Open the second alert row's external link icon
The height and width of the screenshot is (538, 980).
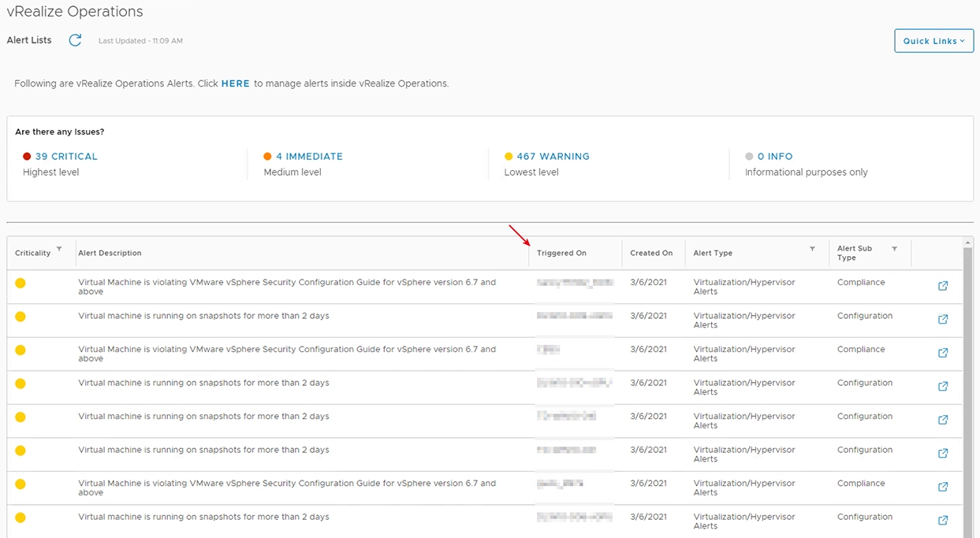pos(943,320)
